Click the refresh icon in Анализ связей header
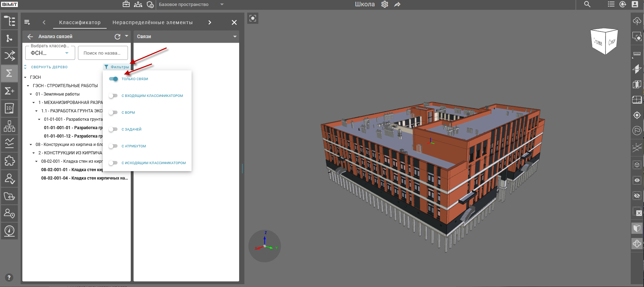This screenshot has height=287, width=644. [x=117, y=36]
